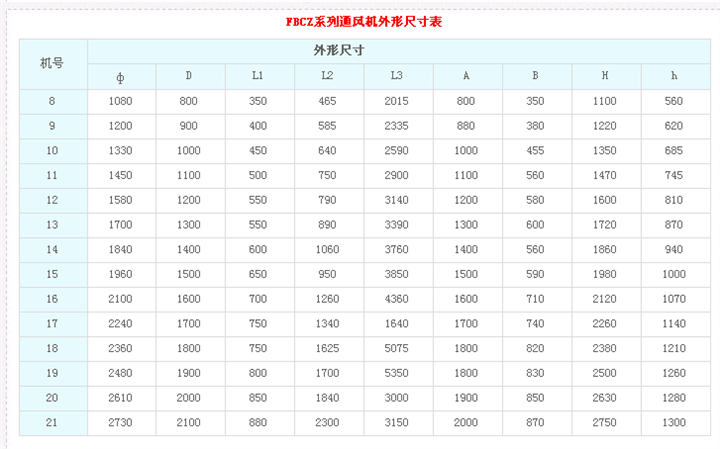Select machine number '20' row label

52,398
